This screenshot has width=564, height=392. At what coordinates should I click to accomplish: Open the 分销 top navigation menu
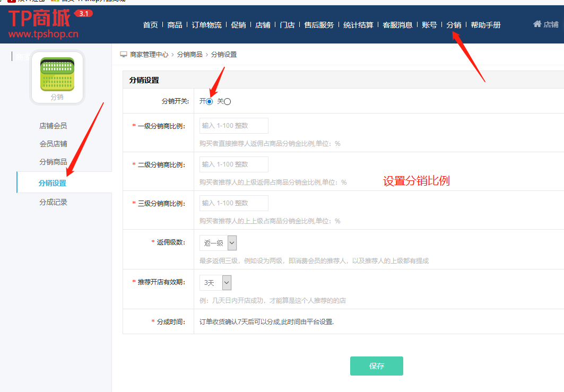pyautogui.click(x=454, y=25)
